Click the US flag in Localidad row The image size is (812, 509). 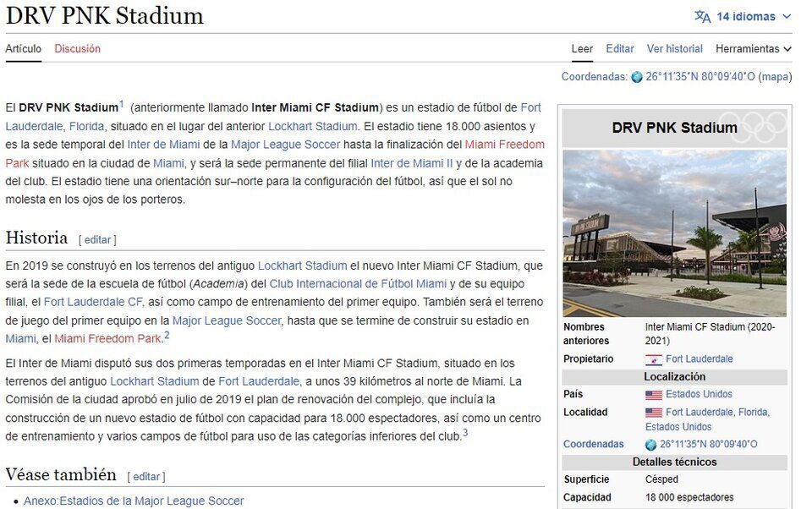click(653, 413)
